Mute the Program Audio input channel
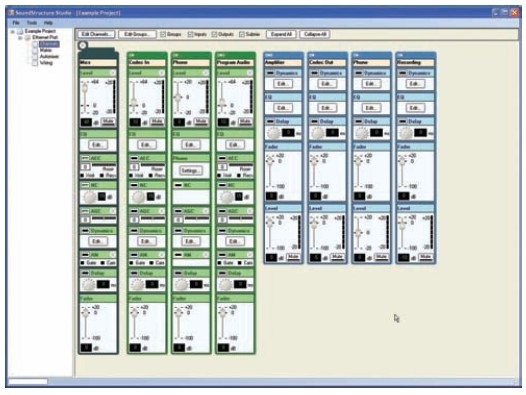The height and width of the screenshot is (395, 526). tap(245, 121)
